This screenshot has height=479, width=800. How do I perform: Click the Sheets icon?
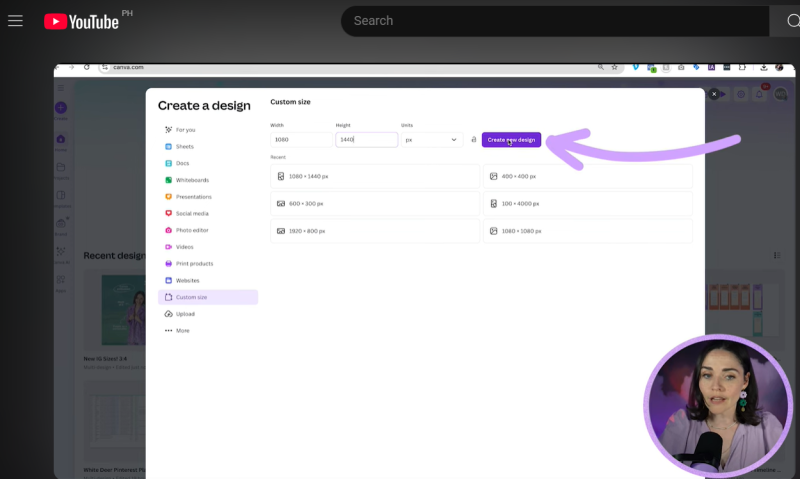coord(168,146)
